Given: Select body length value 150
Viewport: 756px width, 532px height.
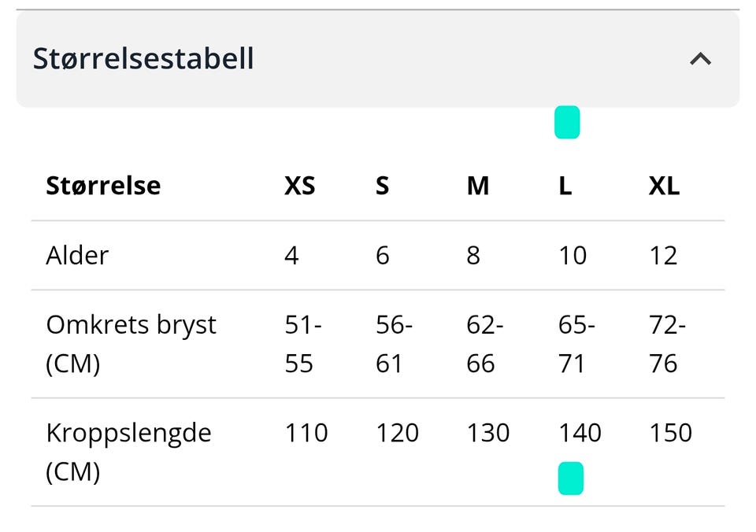Looking at the screenshot, I should tap(670, 432).
